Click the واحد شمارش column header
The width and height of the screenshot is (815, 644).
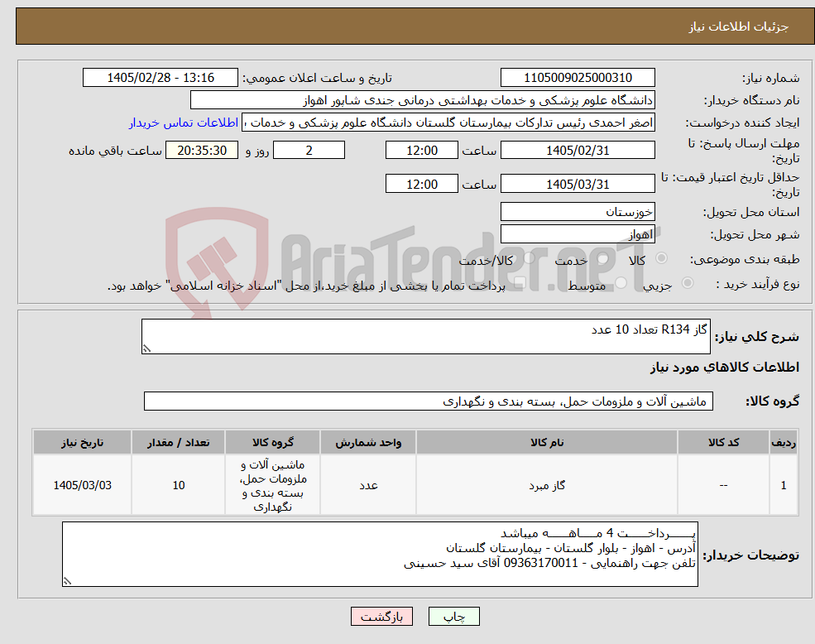pos(368,442)
